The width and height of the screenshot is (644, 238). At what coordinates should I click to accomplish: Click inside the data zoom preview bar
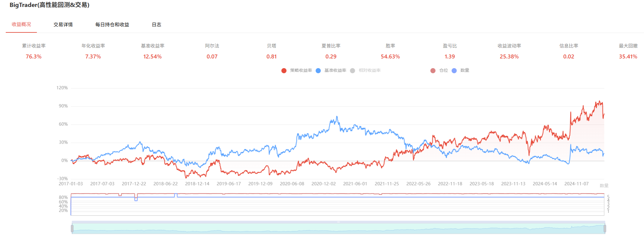pos(338,229)
